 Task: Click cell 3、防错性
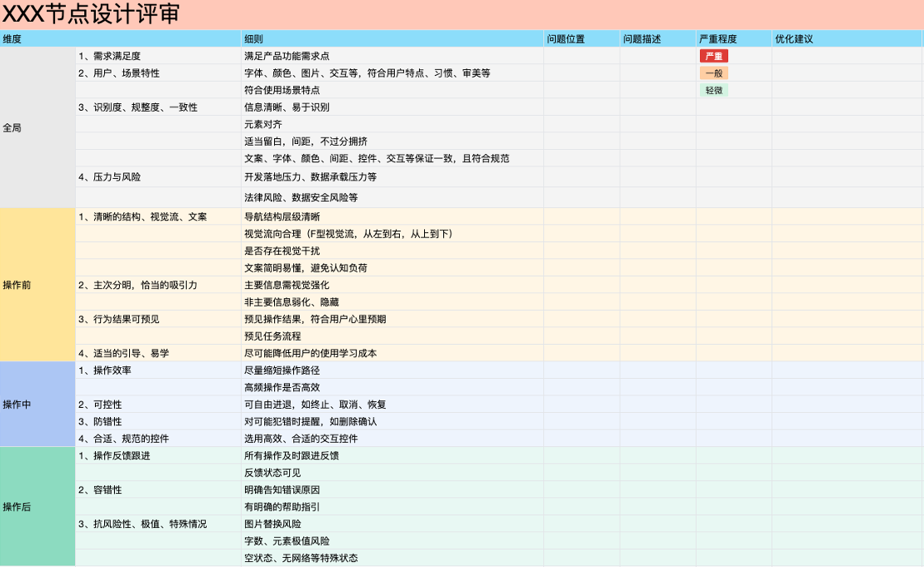(x=158, y=421)
